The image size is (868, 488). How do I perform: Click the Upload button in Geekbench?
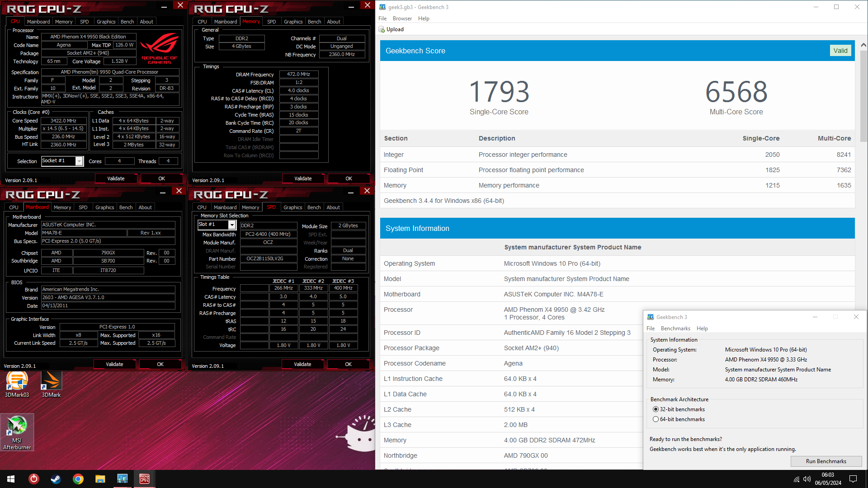pos(391,29)
